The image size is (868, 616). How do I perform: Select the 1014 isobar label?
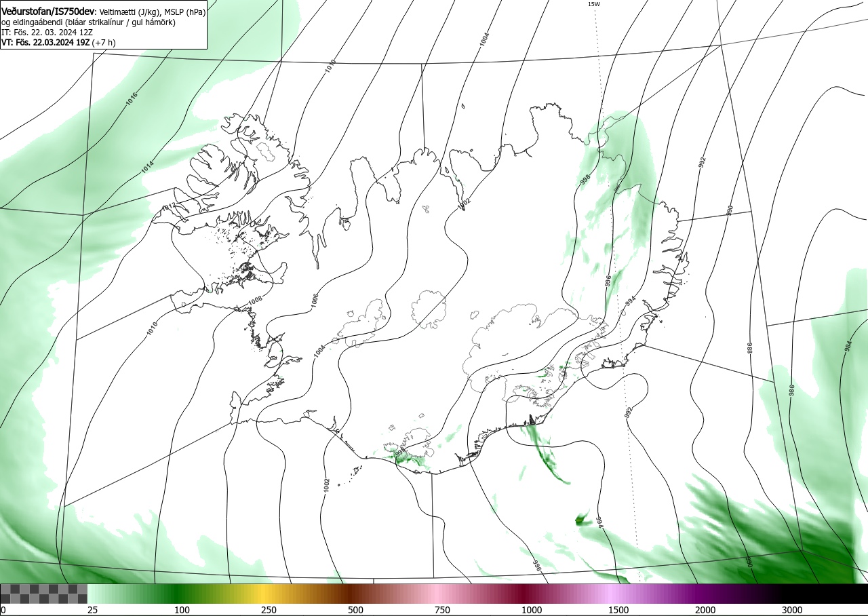(x=147, y=168)
